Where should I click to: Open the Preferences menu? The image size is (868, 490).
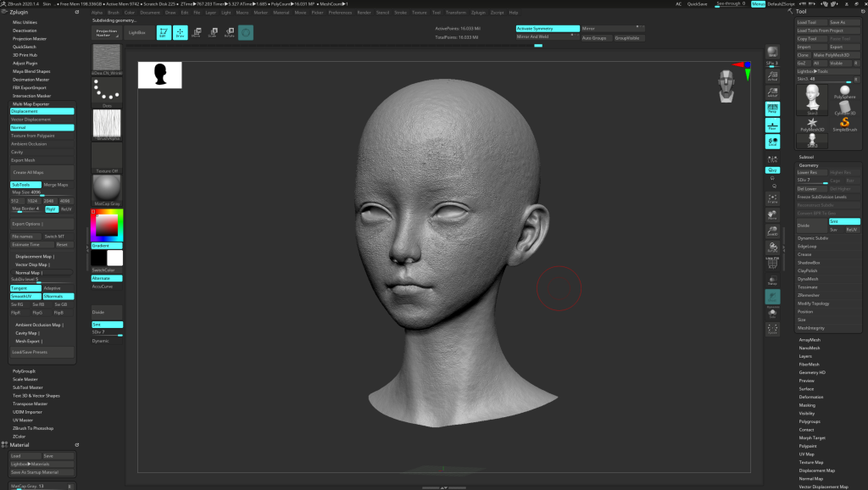(340, 13)
